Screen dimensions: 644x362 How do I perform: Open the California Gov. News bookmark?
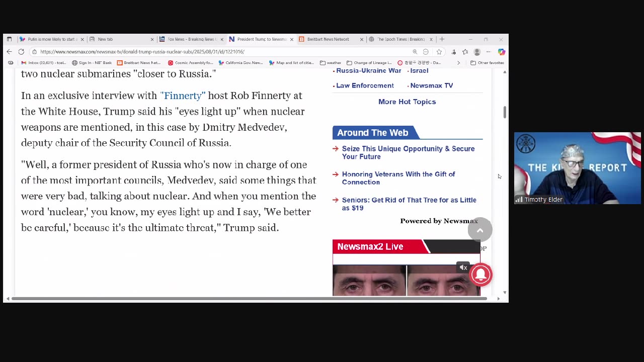[x=240, y=63]
